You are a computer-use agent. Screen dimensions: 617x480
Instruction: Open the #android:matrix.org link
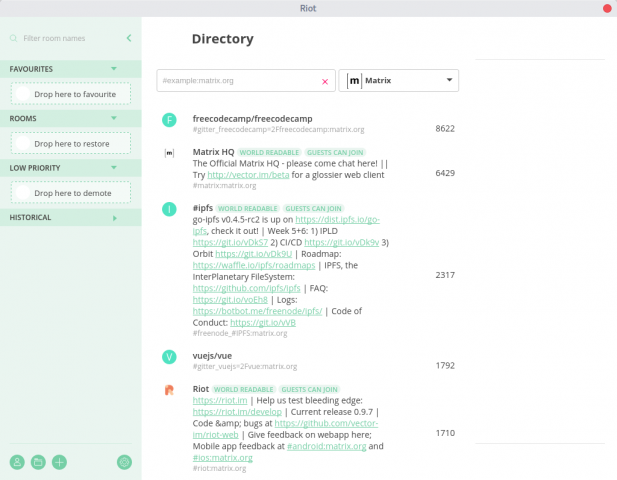click(327, 446)
